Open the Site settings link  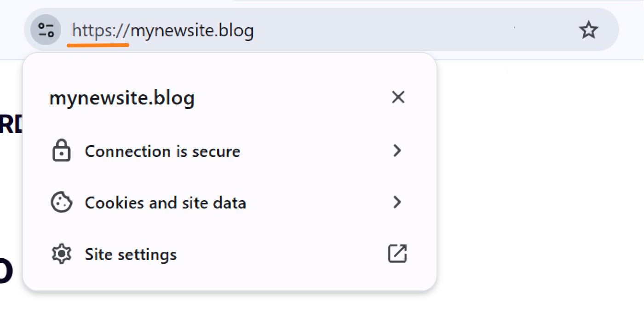(130, 254)
